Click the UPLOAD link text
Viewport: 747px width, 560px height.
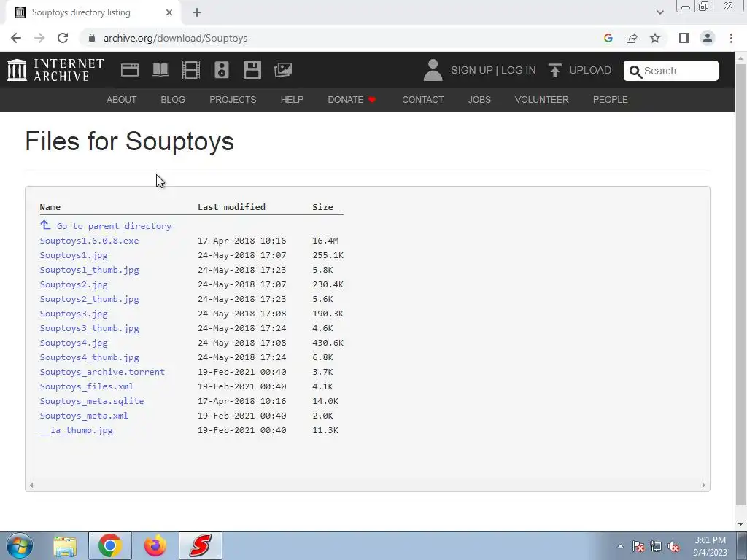coord(590,70)
